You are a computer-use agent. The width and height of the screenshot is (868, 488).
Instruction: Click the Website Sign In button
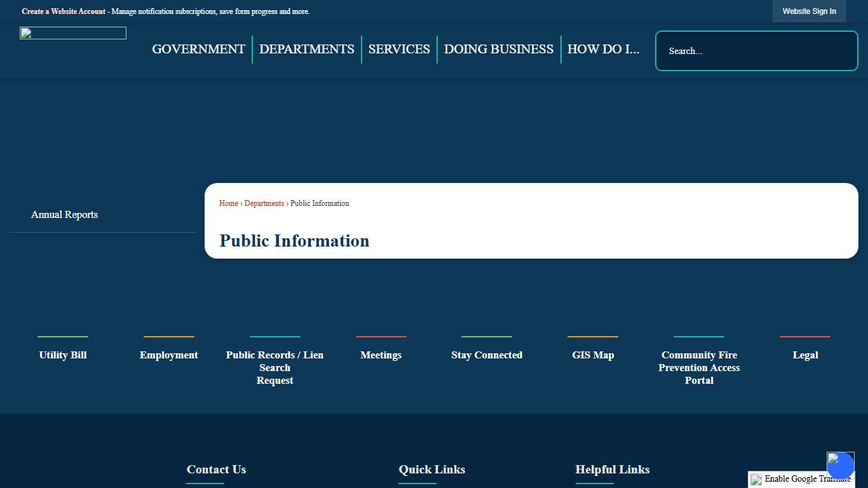(809, 11)
